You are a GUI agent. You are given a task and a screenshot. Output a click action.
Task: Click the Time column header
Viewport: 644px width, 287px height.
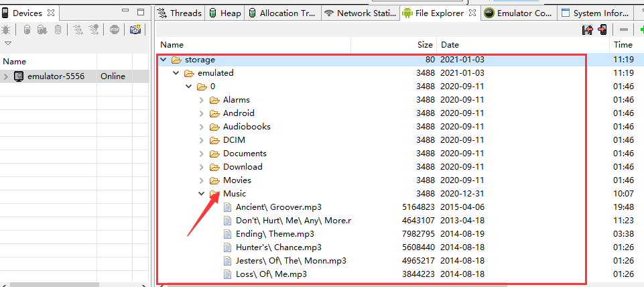623,45
